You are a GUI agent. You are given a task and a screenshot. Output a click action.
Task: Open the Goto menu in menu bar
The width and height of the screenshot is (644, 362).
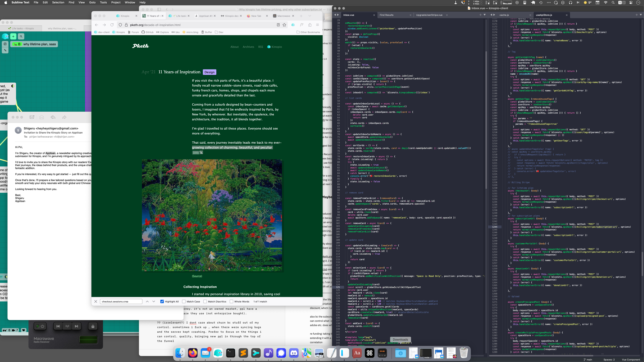[x=92, y=2]
